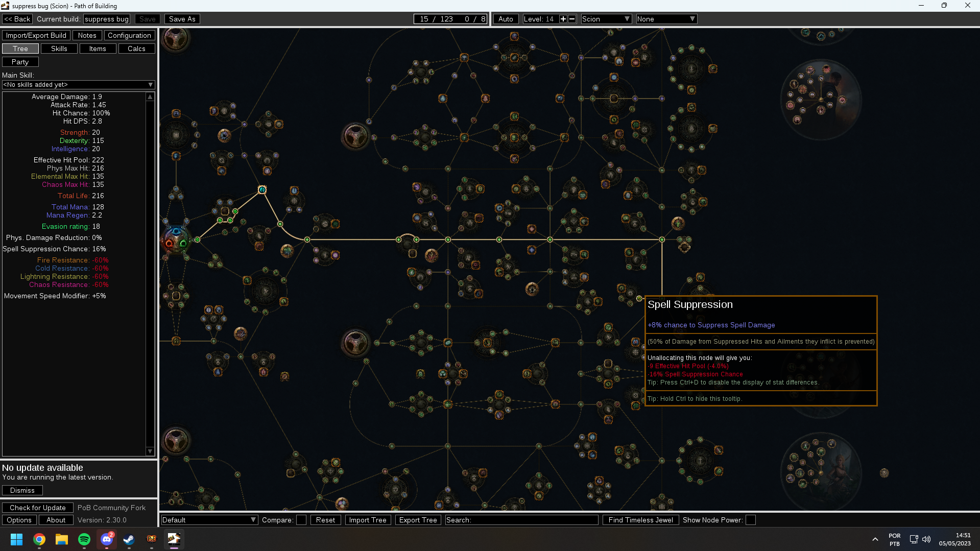Open File Explorer from the taskbar
The height and width of the screenshot is (551, 980).
[x=62, y=539]
